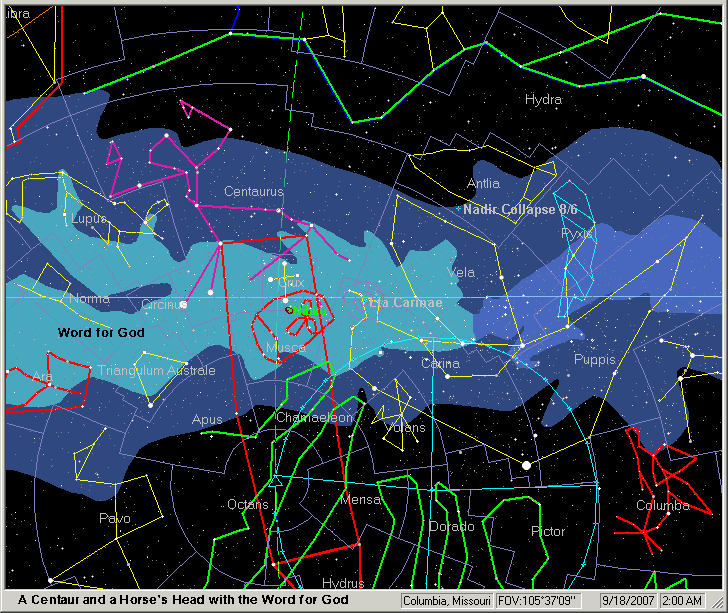Select the Centaurus constellation label
The width and height of the screenshot is (728, 613).
[x=253, y=191]
